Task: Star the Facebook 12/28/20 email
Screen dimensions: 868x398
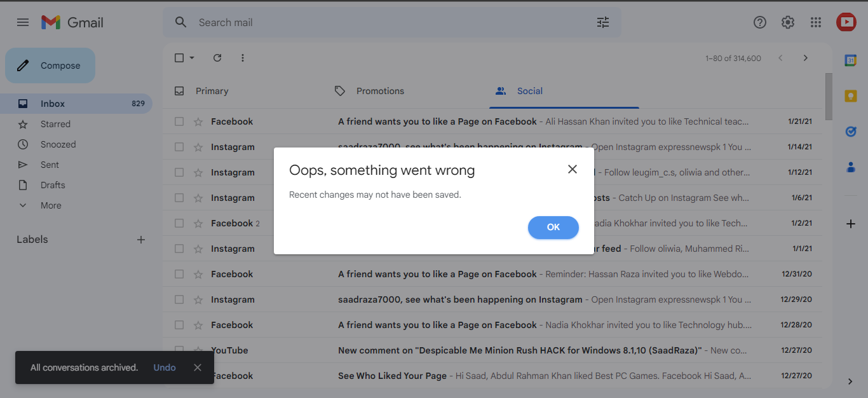Action: coord(198,325)
